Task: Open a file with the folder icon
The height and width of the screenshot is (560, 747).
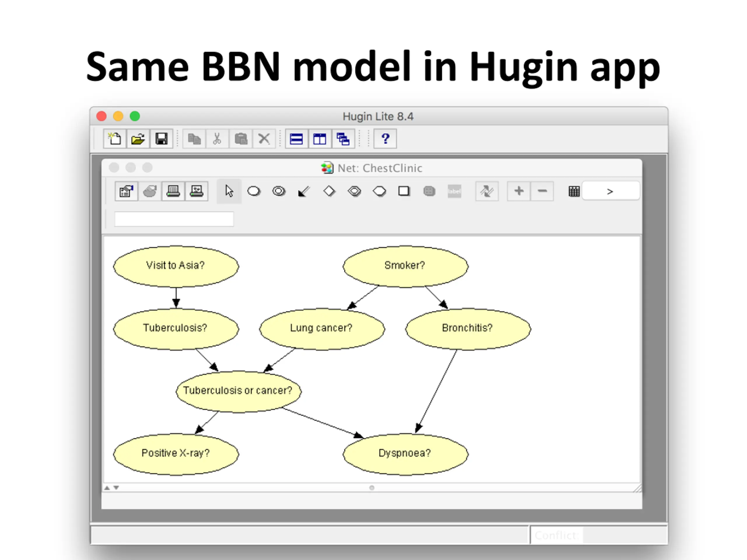Action: coord(138,139)
